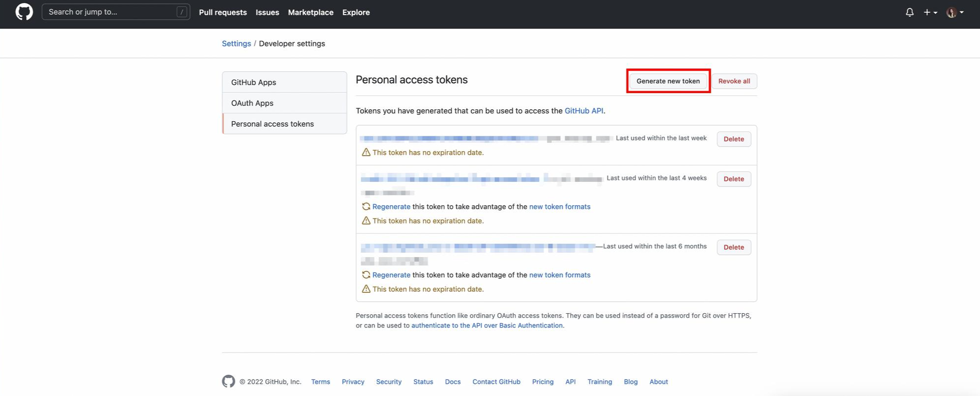
Task: Click Pricing in the footer
Action: [542, 382]
